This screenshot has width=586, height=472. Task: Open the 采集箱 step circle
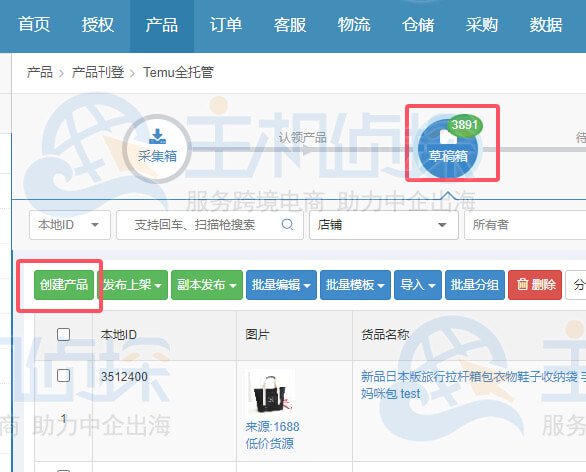(157, 149)
